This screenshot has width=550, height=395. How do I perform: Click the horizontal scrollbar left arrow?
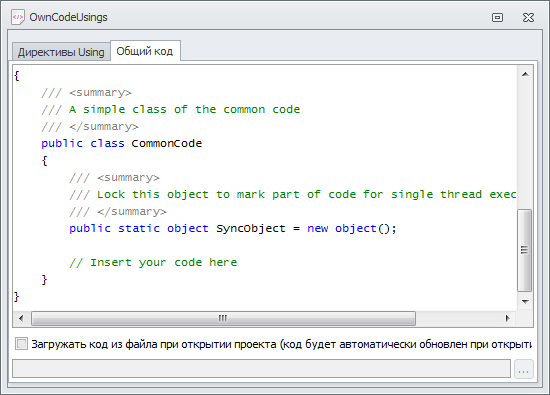pyautogui.click(x=21, y=319)
